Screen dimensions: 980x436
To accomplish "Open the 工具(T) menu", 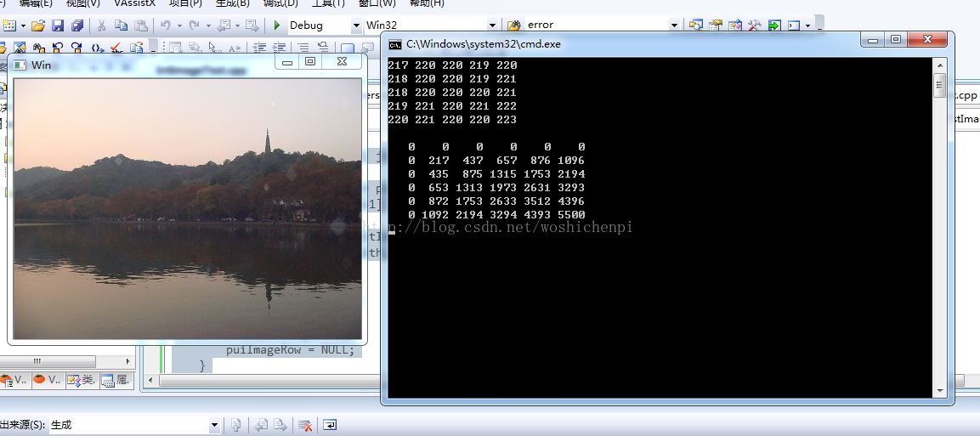I will pyautogui.click(x=328, y=3).
